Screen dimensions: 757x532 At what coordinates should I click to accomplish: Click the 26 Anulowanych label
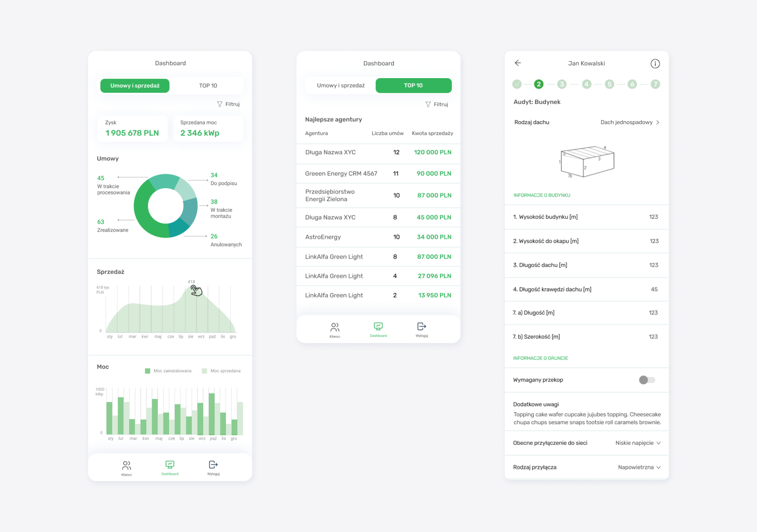226,241
